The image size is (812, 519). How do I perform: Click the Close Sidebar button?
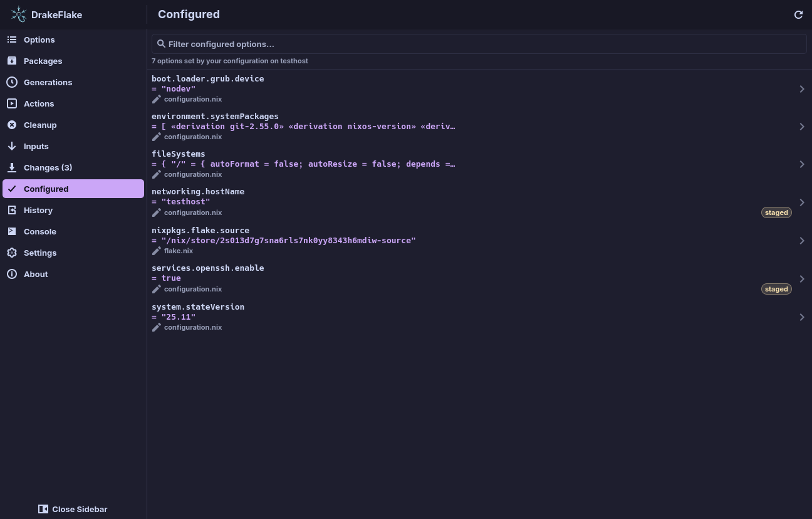click(x=73, y=509)
